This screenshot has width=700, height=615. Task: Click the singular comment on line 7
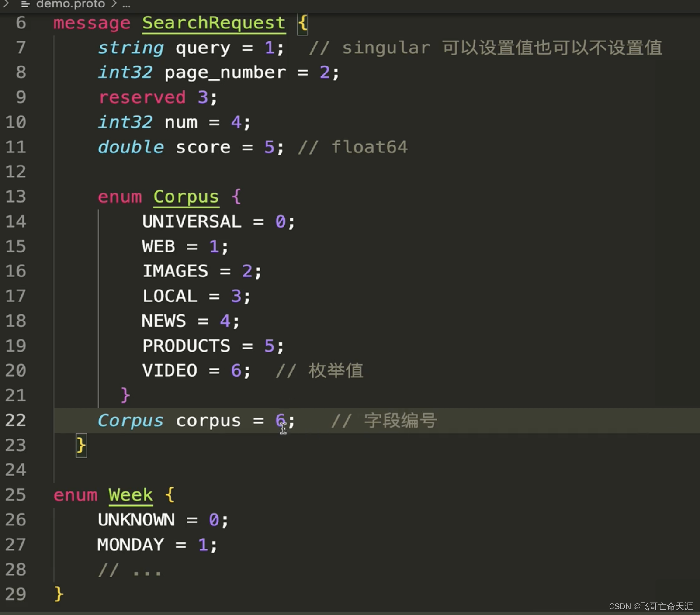pyautogui.click(x=485, y=48)
